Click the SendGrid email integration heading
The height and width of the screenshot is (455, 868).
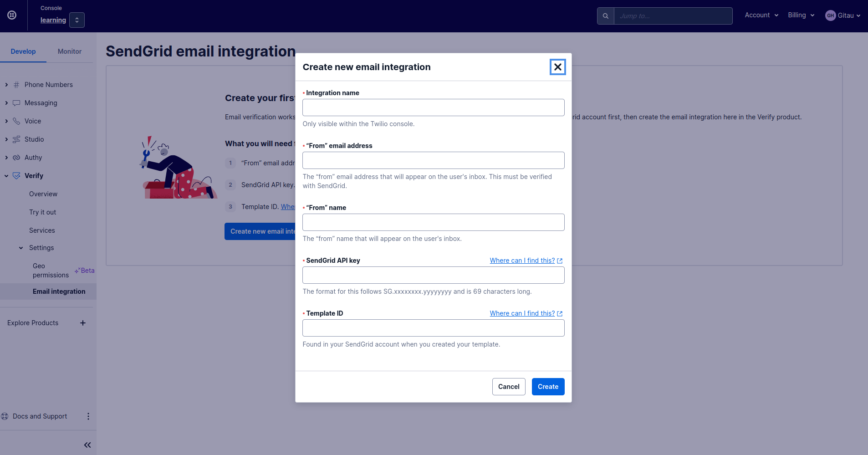[x=201, y=51]
